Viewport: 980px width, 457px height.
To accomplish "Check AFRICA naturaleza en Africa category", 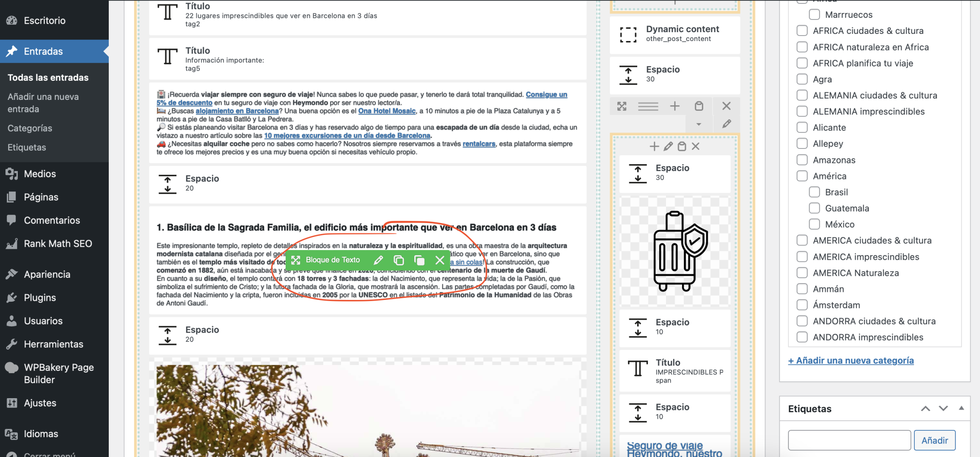I will pos(802,47).
